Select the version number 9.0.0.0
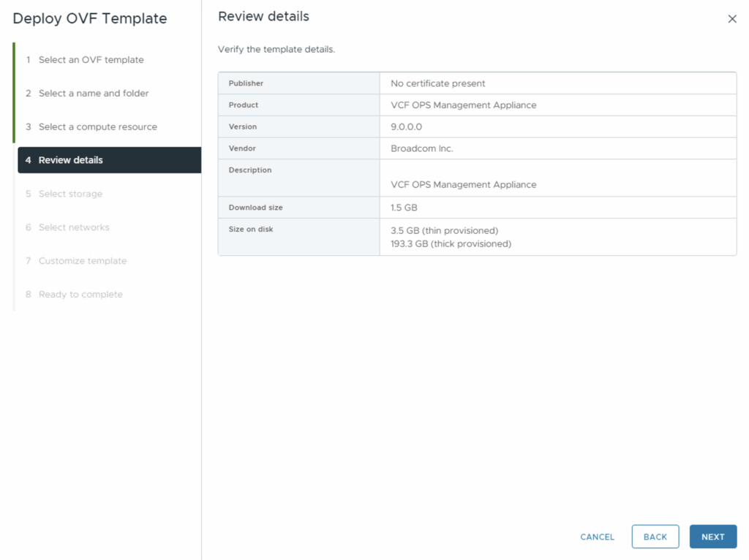Screen dimensions: 749x560 (x=406, y=127)
